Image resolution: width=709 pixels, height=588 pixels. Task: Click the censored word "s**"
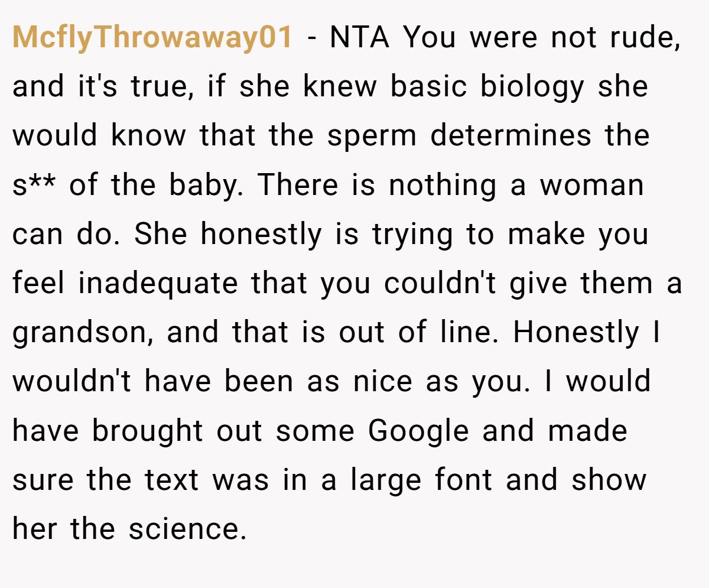[34, 186]
